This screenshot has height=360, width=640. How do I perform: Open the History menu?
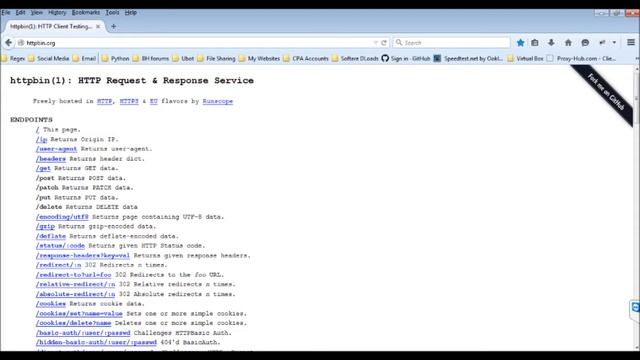[57, 13]
